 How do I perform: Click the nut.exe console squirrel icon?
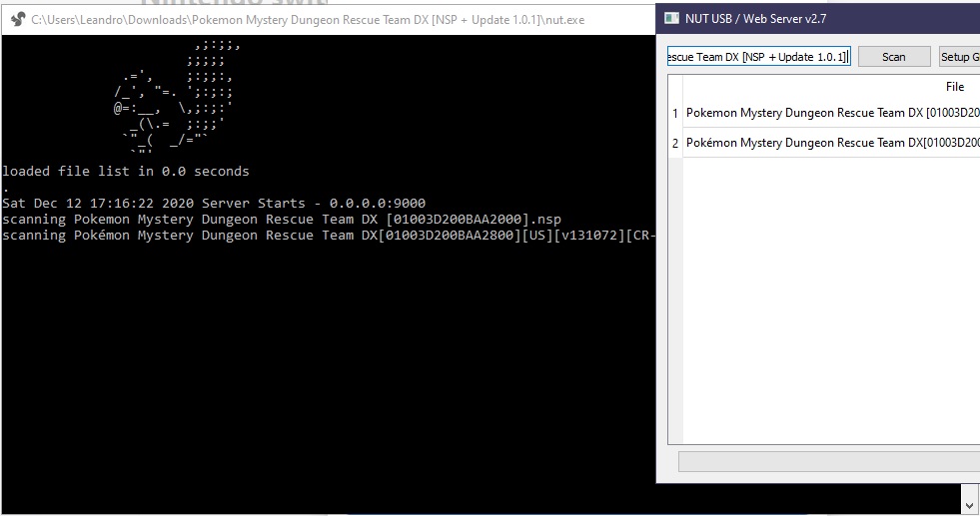[x=18, y=19]
